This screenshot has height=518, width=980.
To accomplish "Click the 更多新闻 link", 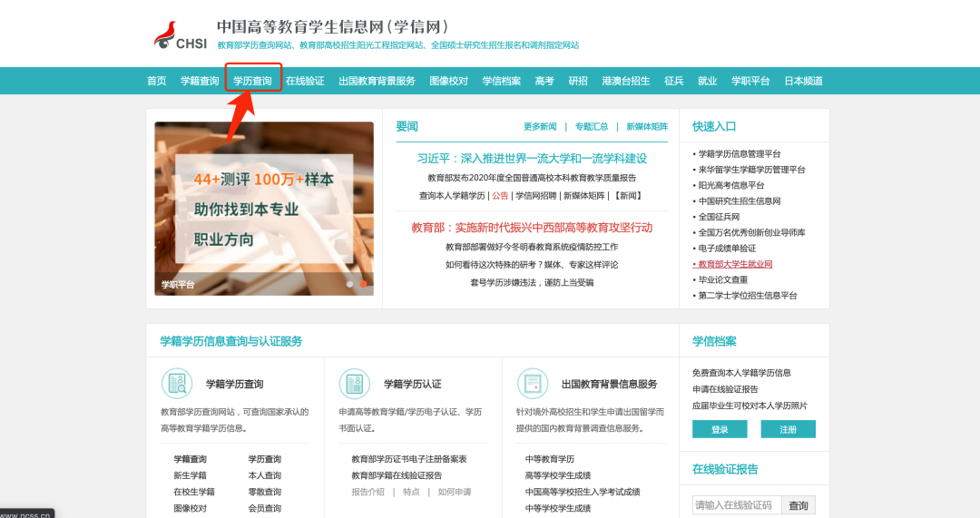I will pyautogui.click(x=540, y=126).
